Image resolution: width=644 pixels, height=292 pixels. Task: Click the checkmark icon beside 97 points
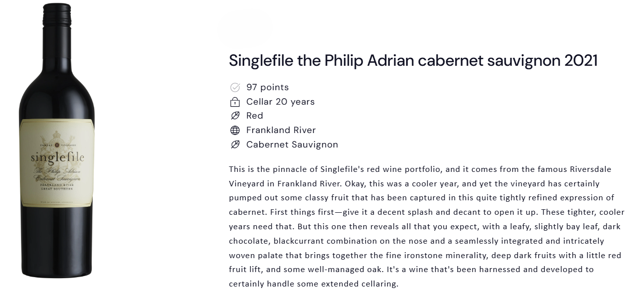[x=235, y=88]
